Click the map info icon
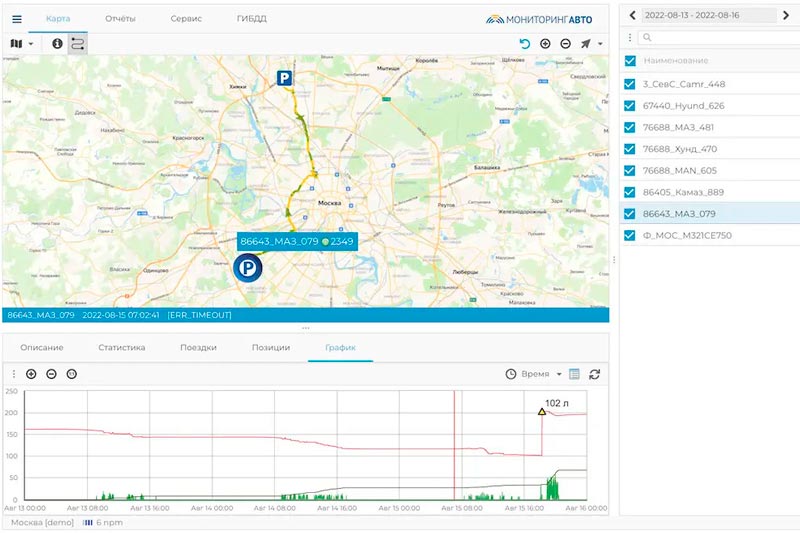Viewport: 800px width, 533px height. point(57,44)
